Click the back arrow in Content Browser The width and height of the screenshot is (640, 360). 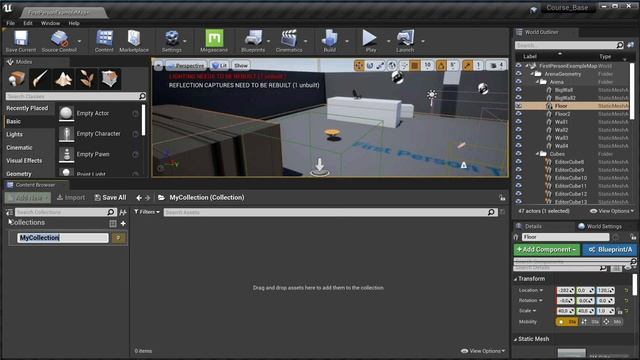pyautogui.click(x=139, y=198)
